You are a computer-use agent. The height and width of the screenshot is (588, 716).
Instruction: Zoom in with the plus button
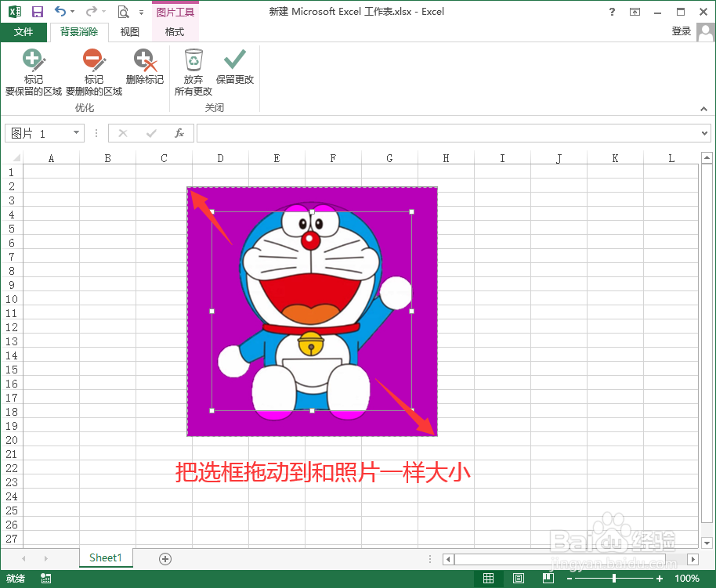660,579
